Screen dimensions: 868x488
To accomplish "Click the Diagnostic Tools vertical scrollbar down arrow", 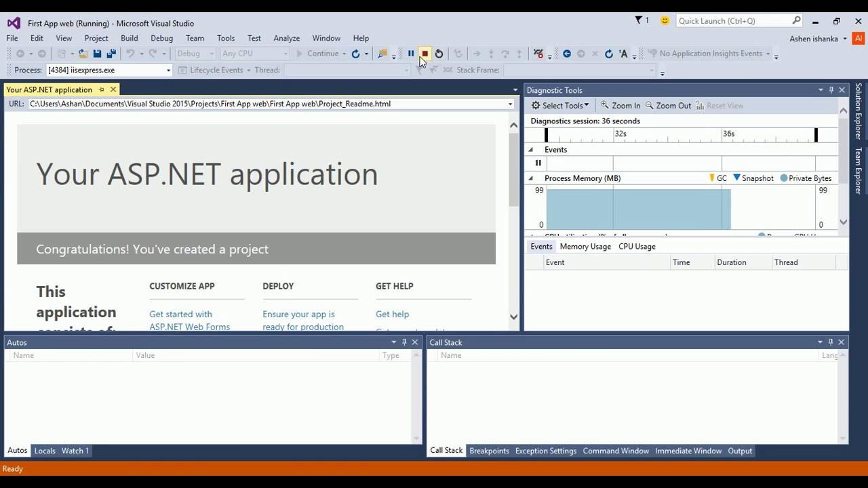I will pos(844,222).
